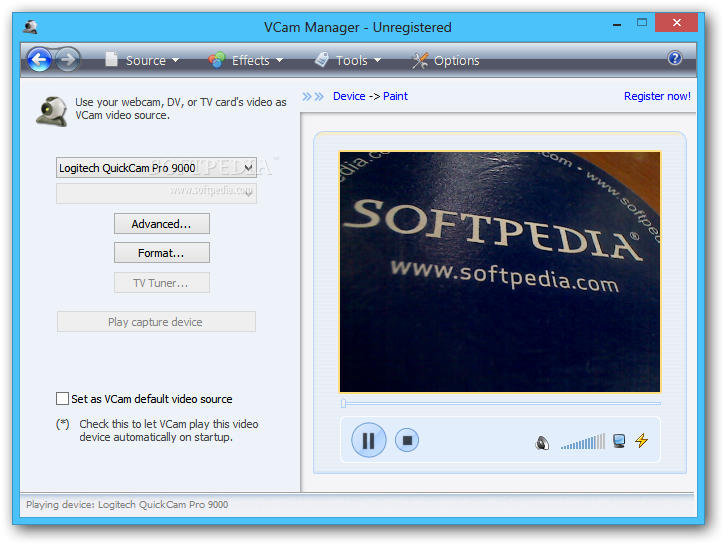Open the Effects menu

(x=246, y=60)
